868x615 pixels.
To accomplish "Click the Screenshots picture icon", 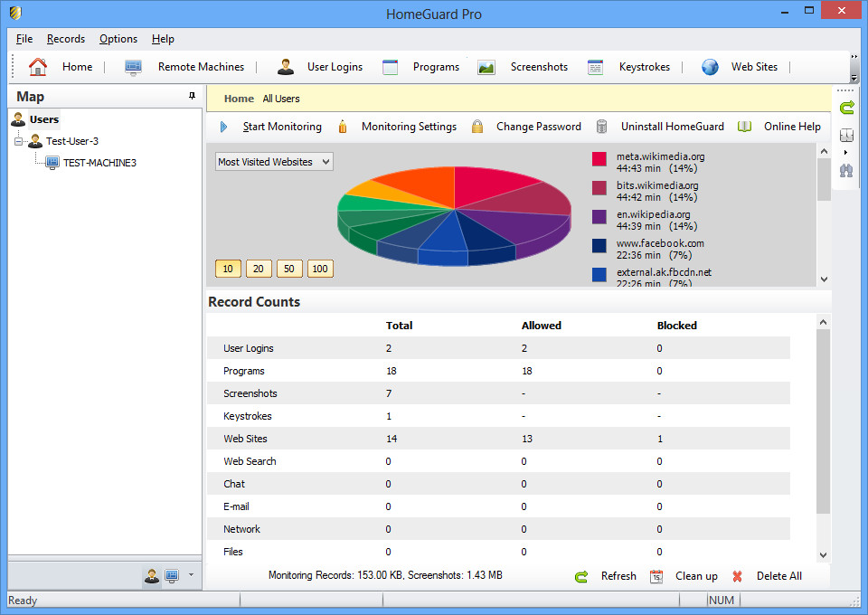I will pos(486,67).
